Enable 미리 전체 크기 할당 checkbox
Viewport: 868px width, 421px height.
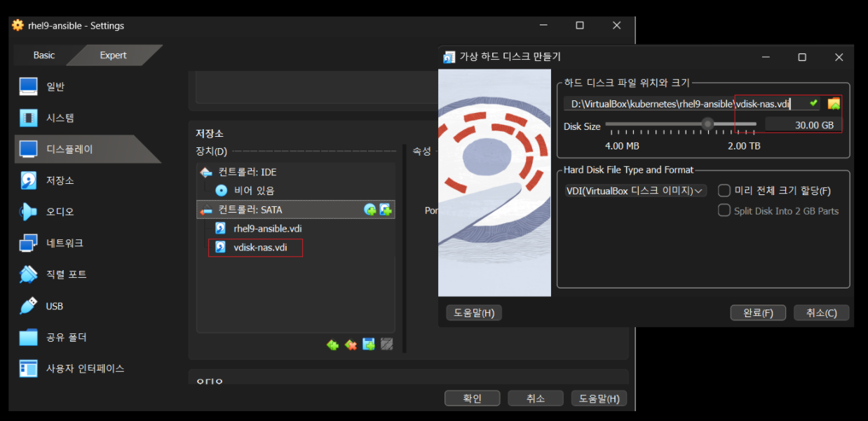click(724, 190)
